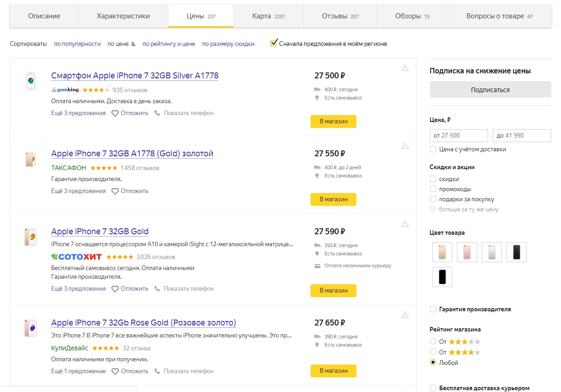The width and height of the screenshot is (561, 392).
Task: Click В магазин button for 27 500 ₽ offer
Action: click(x=333, y=121)
